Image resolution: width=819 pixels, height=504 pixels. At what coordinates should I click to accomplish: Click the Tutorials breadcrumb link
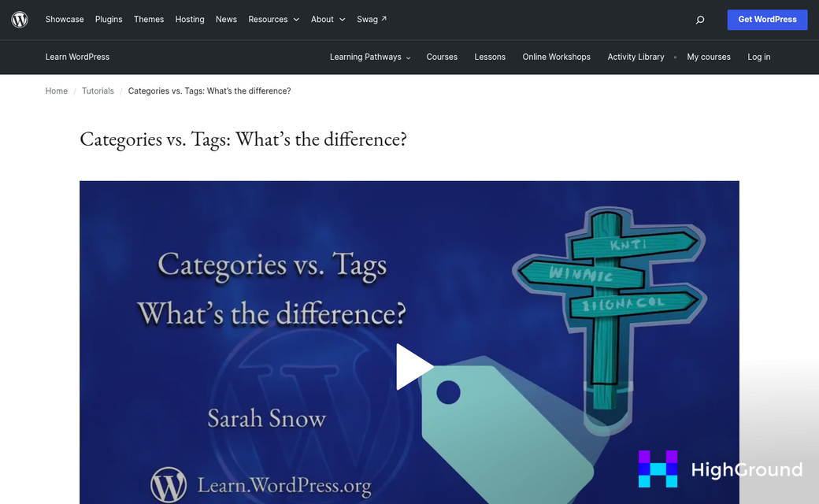point(98,91)
